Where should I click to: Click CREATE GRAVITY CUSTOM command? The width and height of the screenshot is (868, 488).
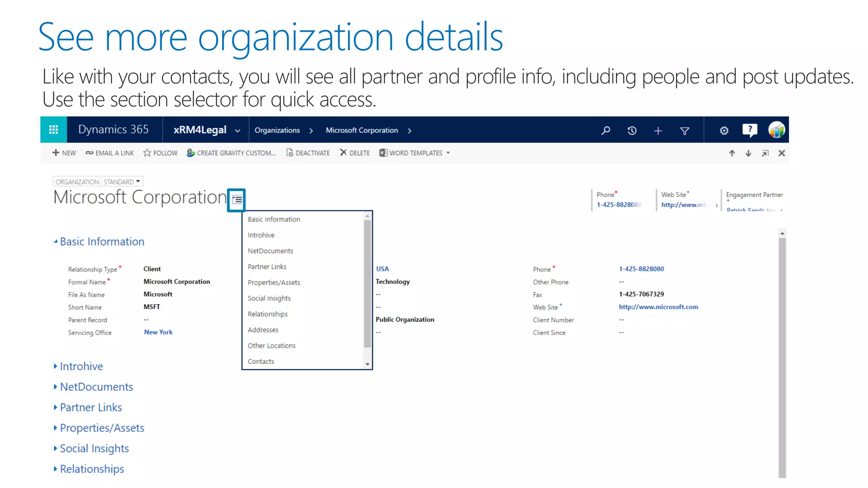click(x=231, y=153)
